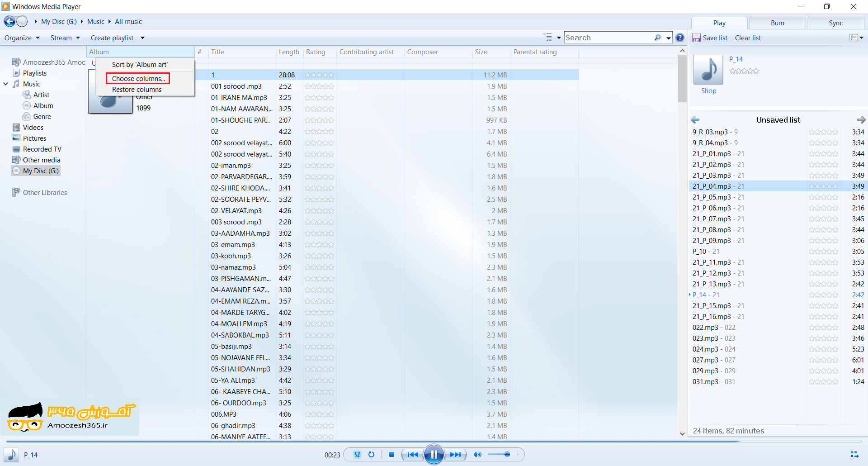Sort by the Title column header

pyautogui.click(x=242, y=52)
